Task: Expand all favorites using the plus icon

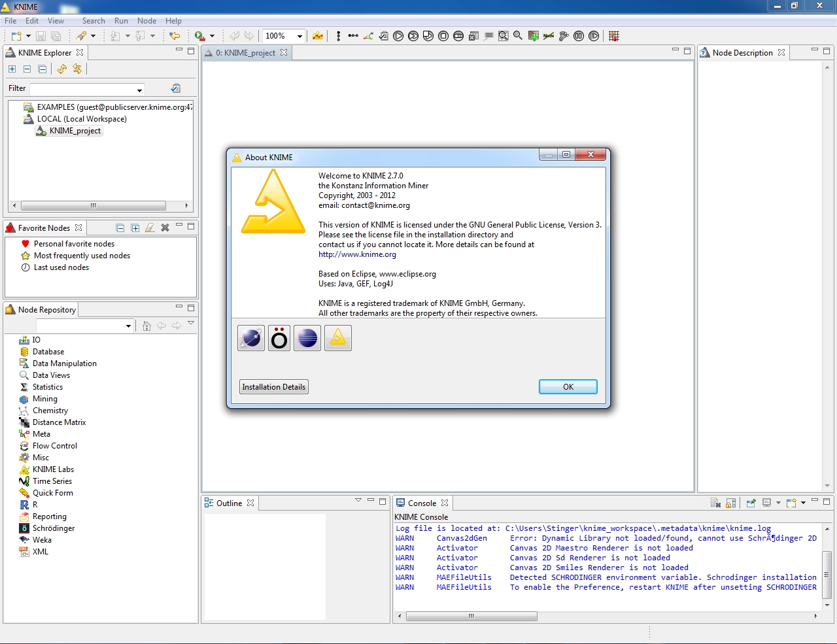Action: (135, 228)
